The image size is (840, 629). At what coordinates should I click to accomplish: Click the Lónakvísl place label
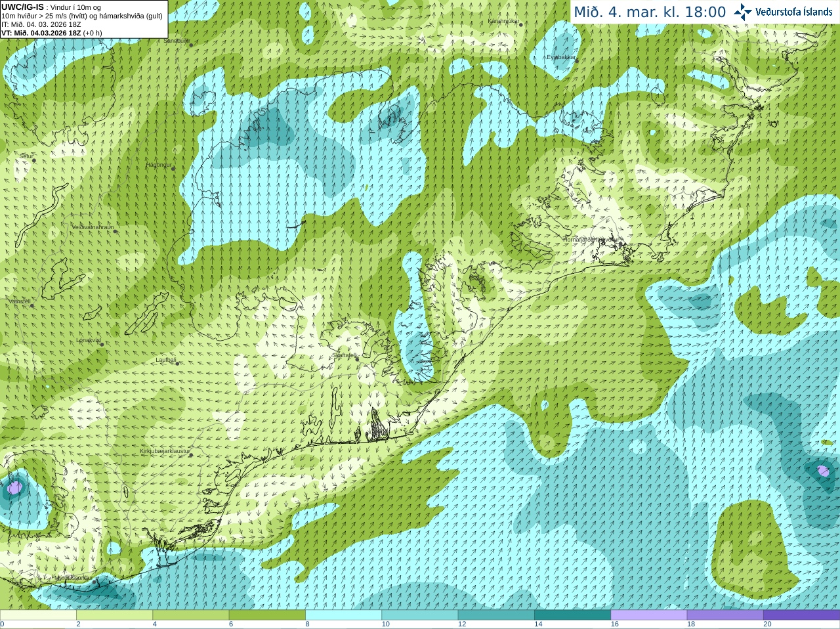[89, 340]
